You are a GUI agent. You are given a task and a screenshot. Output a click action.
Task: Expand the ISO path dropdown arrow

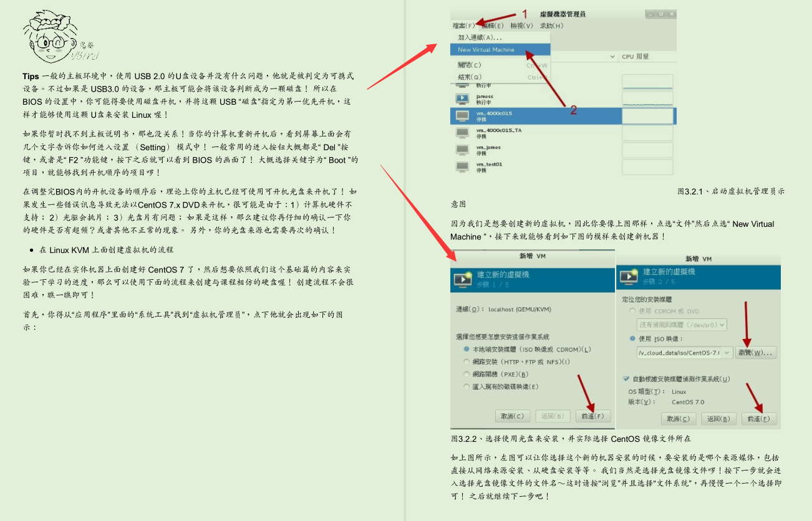pos(727,353)
